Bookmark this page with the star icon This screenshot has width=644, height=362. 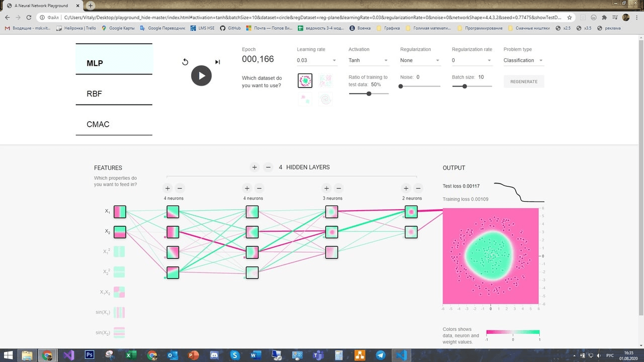[x=569, y=17]
